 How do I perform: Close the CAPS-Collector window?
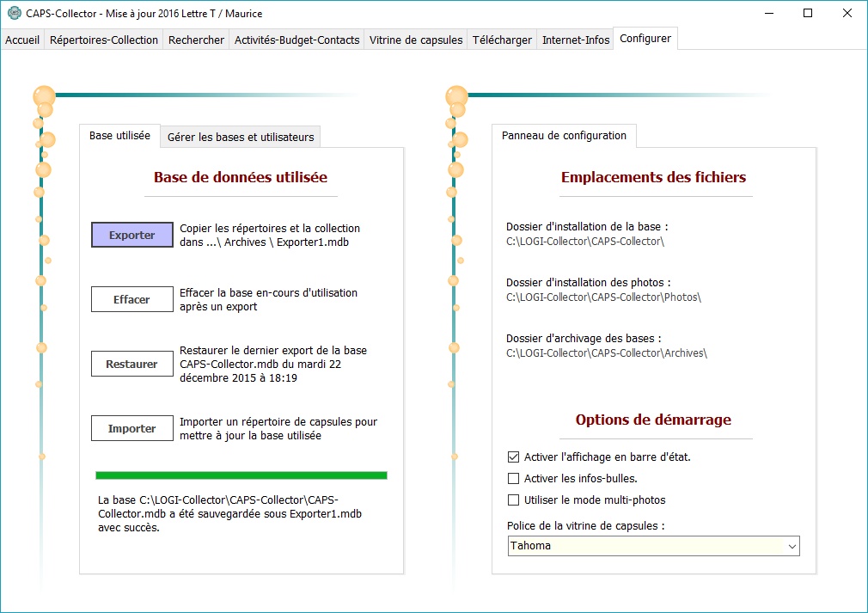847,13
